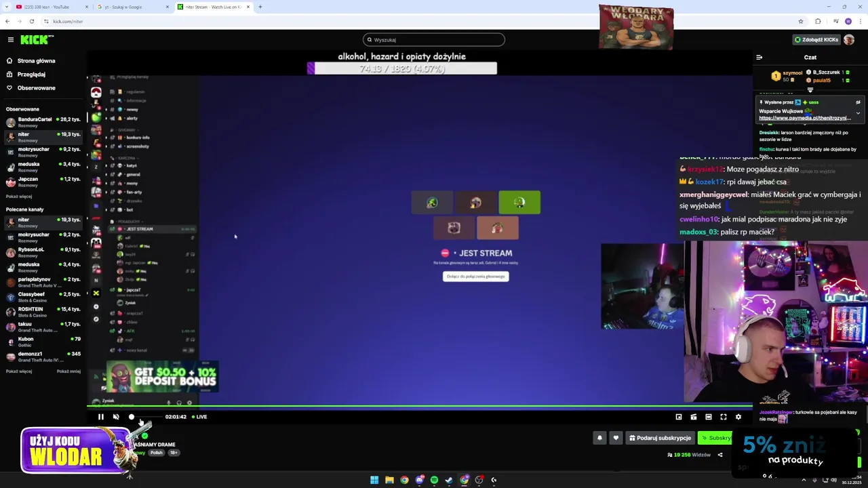
Task: Click the Polish language tag
Action: pos(157,453)
